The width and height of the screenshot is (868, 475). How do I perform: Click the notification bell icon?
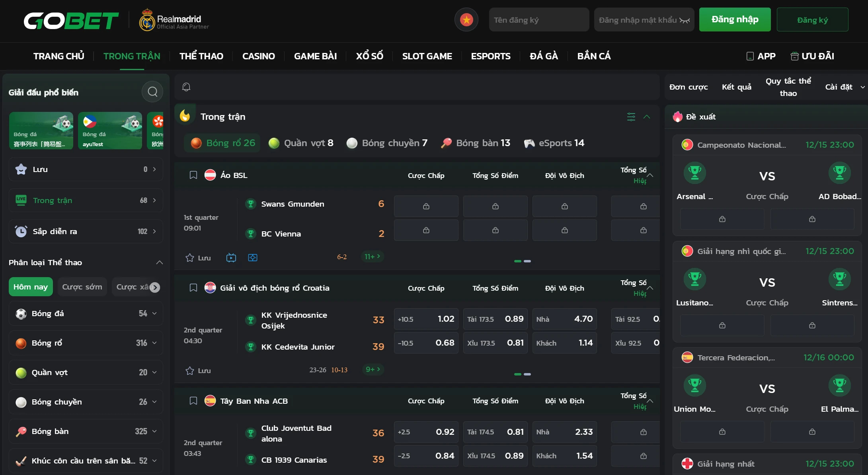[186, 87]
